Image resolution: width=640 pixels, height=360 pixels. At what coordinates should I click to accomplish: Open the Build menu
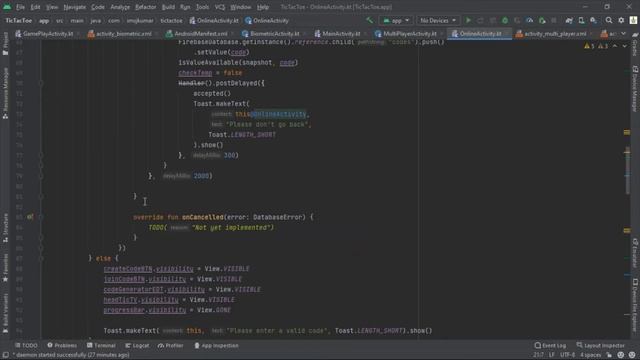pos(168,7)
